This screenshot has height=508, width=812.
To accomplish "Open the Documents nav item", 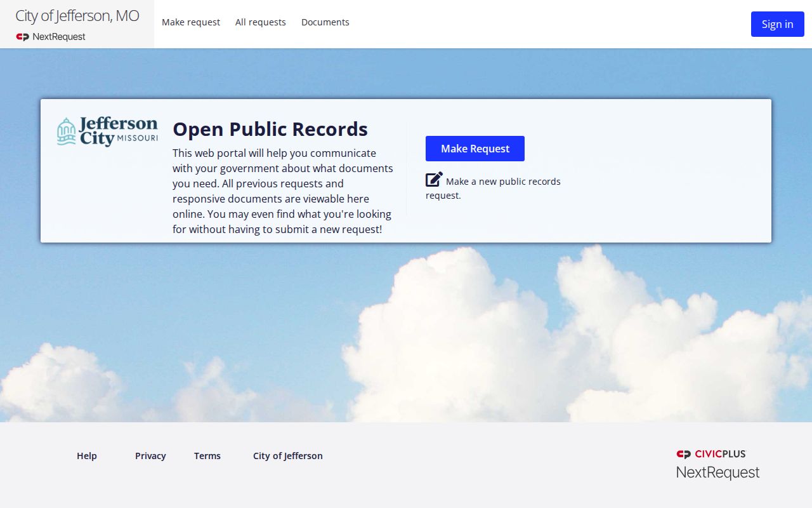I will click(x=325, y=22).
